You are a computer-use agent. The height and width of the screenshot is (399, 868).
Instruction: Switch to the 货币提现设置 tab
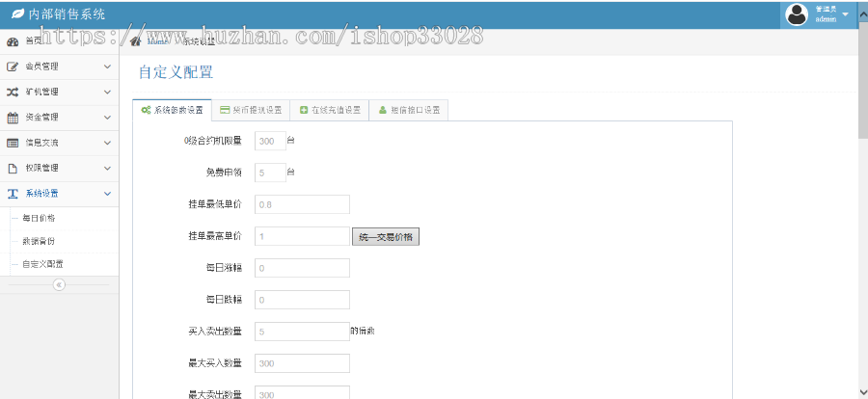click(251, 110)
